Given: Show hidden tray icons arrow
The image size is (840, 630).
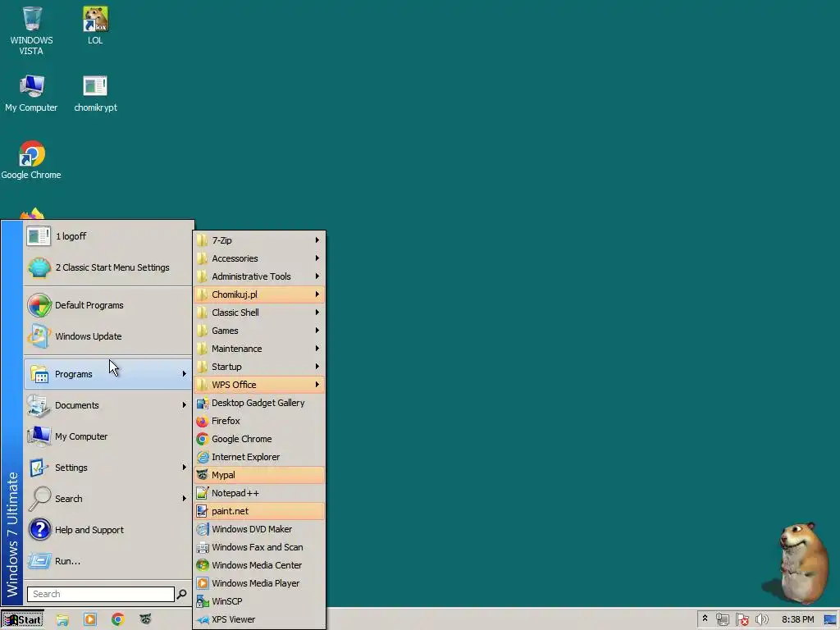Looking at the screenshot, I should click(705, 619).
